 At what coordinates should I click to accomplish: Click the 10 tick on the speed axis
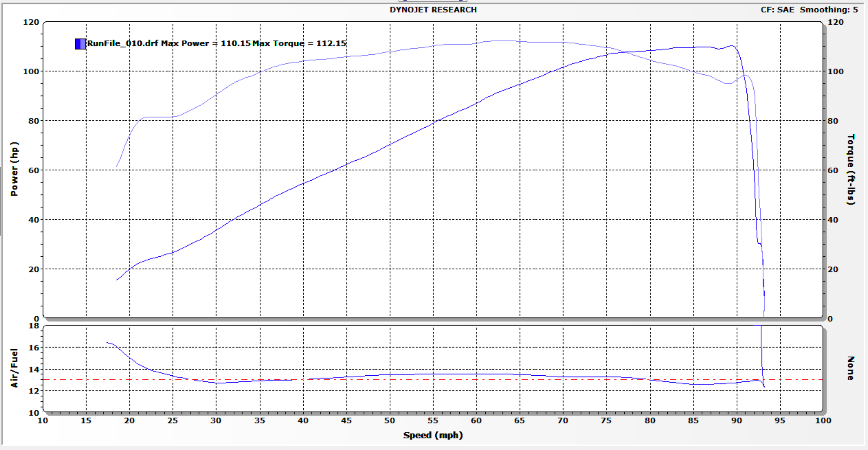pyautogui.click(x=43, y=420)
